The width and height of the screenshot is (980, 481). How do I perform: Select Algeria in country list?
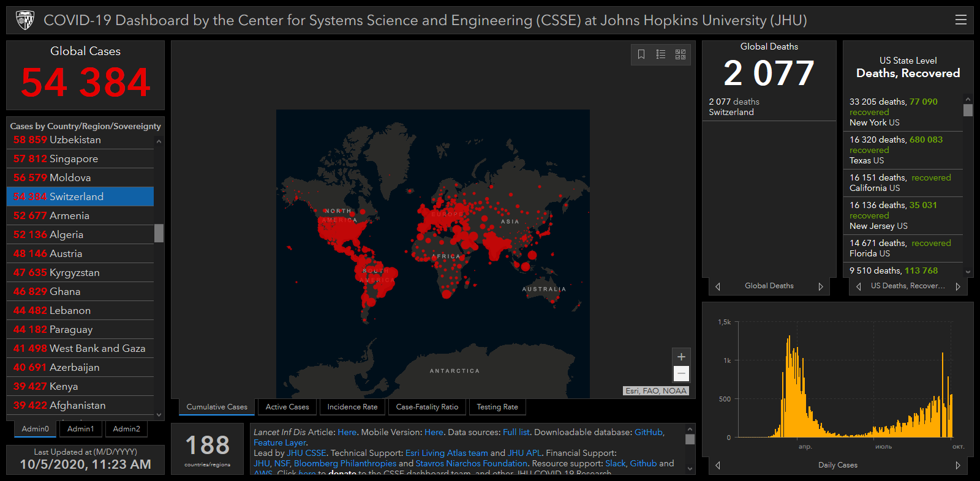[80, 234]
